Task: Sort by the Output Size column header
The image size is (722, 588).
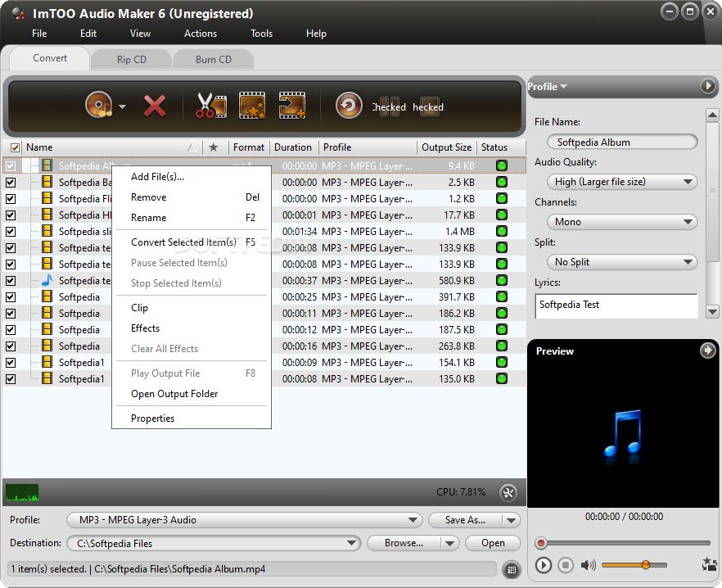Action: pos(446,147)
